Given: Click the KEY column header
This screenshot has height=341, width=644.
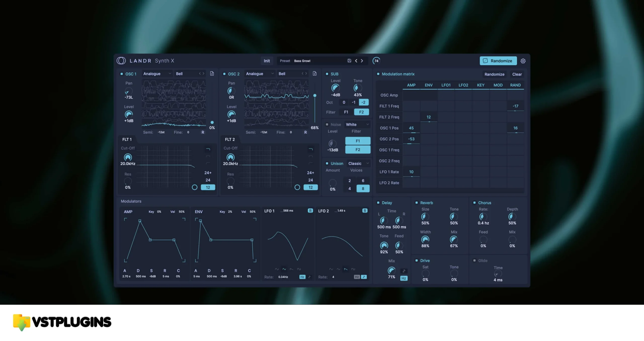Looking at the screenshot, I should pos(480,85).
